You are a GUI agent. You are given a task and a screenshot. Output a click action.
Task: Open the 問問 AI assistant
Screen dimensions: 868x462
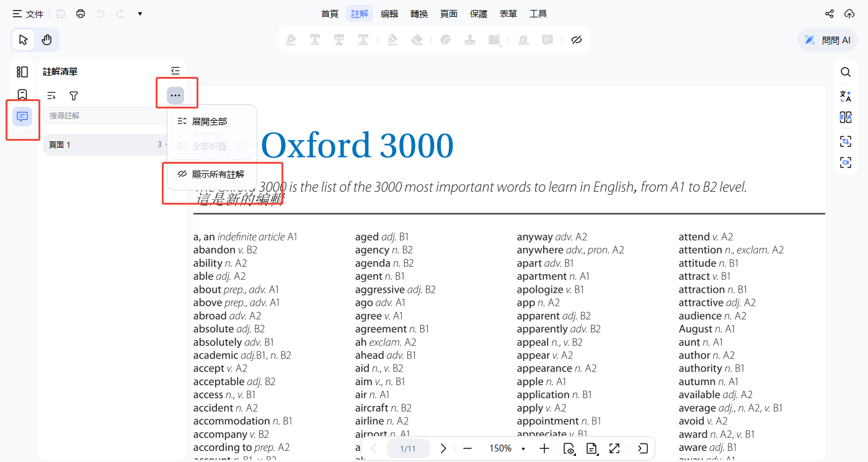828,40
